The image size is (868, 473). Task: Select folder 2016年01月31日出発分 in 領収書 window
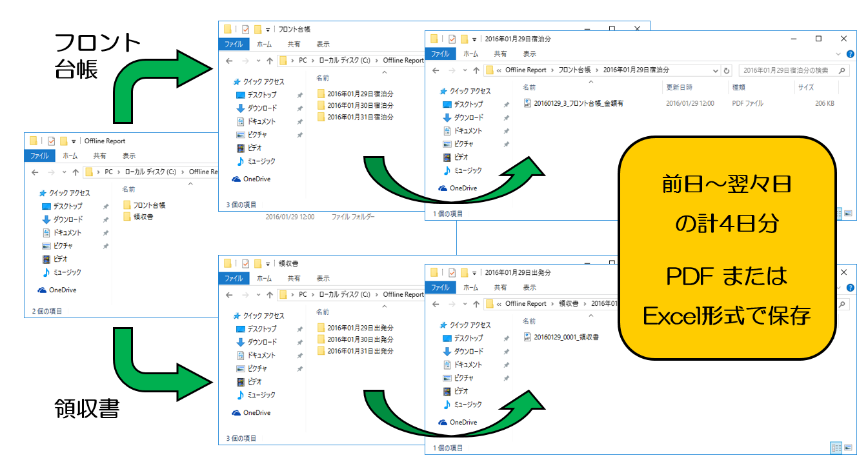click(355, 351)
